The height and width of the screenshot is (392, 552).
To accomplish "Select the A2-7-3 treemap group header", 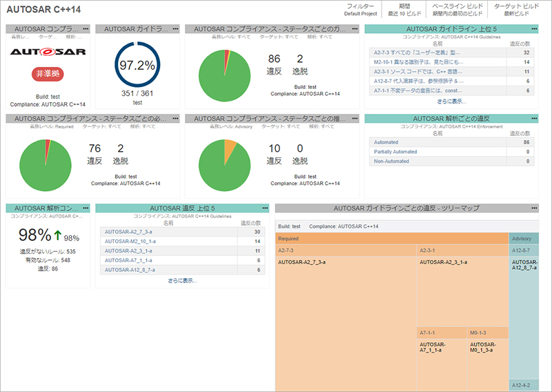I will click(x=346, y=251).
